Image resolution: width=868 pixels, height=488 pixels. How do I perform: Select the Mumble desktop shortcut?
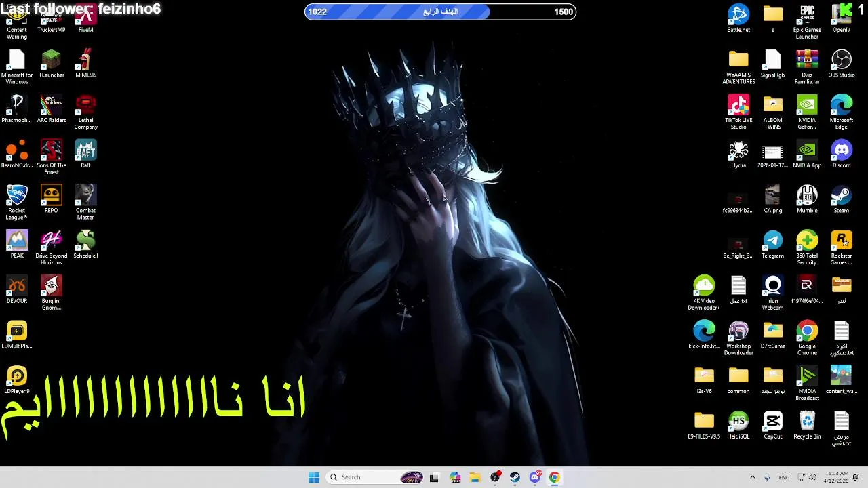tap(807, 199)
